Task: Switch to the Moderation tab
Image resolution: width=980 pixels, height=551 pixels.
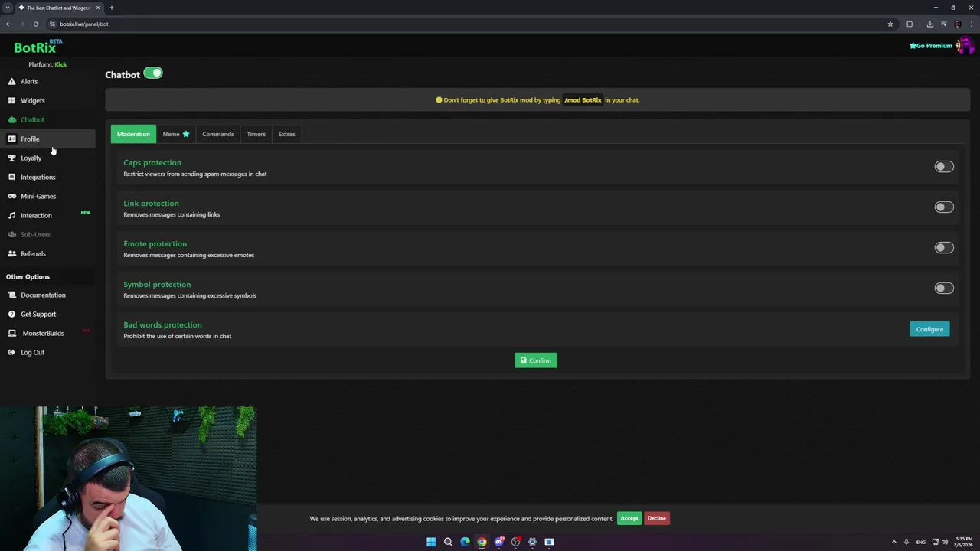Action: [133, 134]
